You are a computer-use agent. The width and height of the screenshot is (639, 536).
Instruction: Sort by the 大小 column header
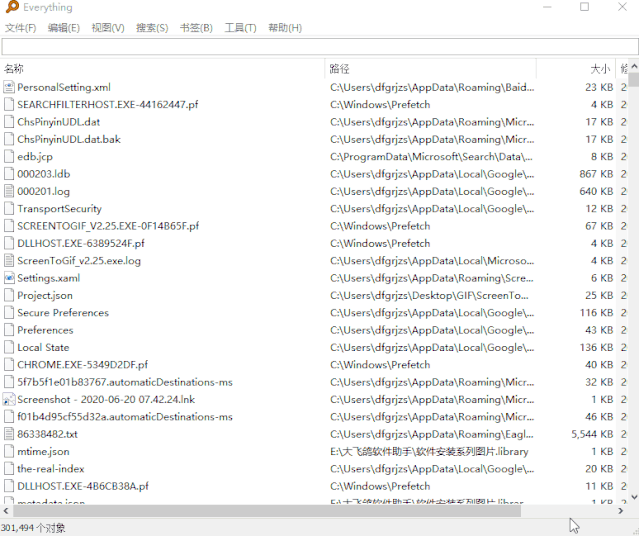pyautogui.click(x=575, y=68)
